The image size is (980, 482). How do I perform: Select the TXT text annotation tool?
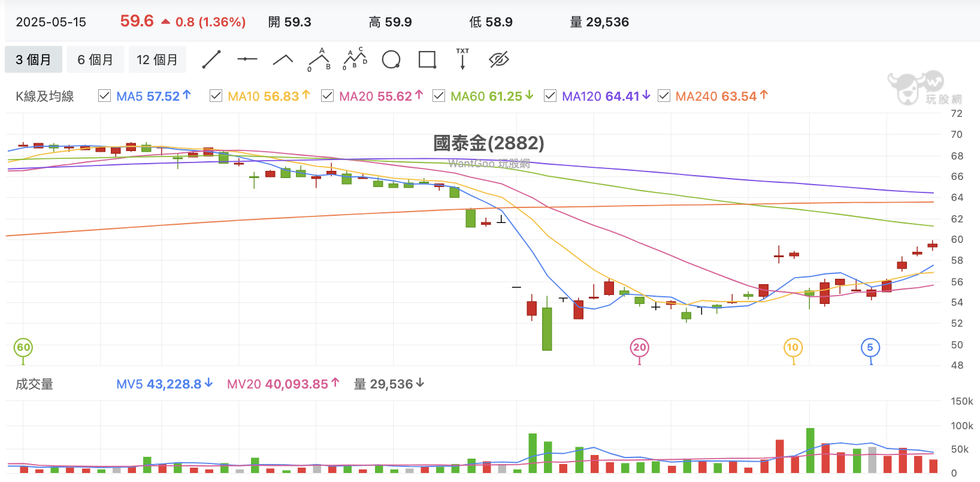click(462, 59)
